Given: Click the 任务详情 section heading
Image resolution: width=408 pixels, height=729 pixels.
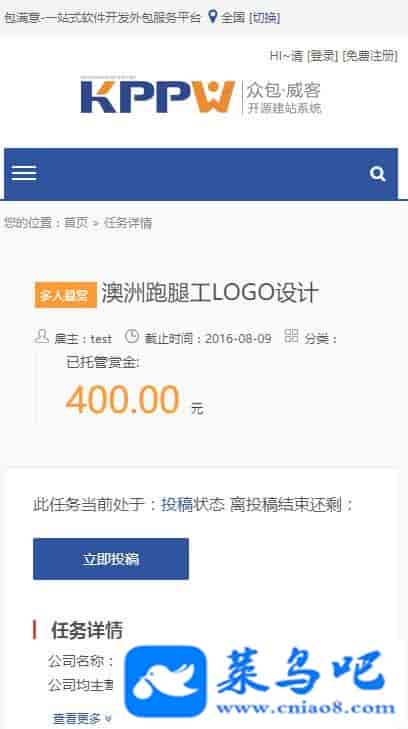Looking at the screenshot, I should 87,630.
